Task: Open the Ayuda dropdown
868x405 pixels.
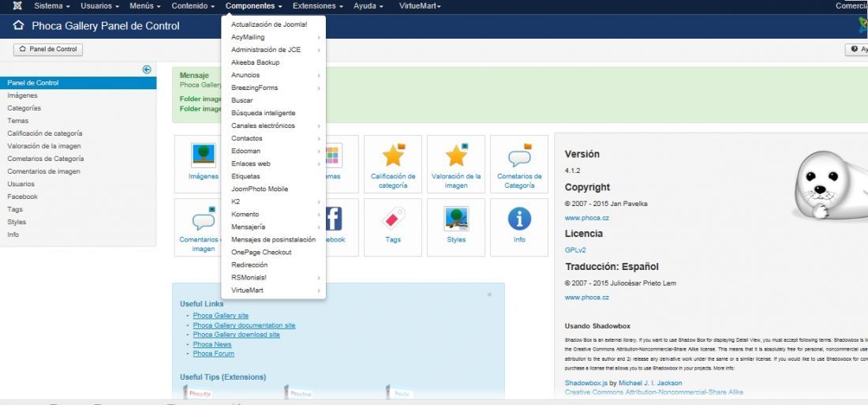Action: (x=369, y=6)
